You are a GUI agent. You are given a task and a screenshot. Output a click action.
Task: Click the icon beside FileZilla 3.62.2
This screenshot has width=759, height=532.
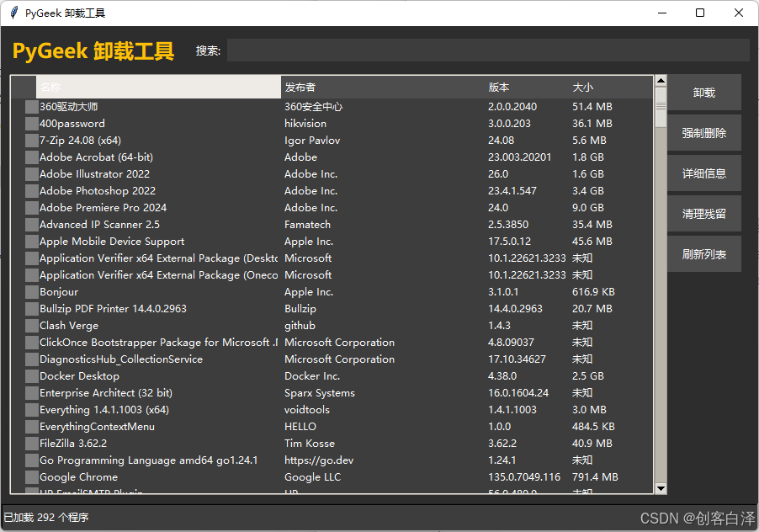click(x=32, y=444)
